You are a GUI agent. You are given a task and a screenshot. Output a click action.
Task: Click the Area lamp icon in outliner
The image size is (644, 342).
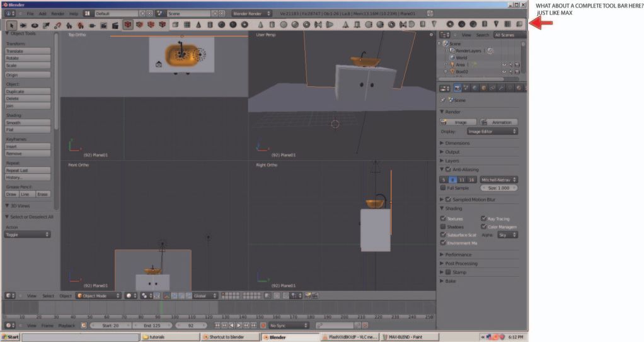(452, 64)
